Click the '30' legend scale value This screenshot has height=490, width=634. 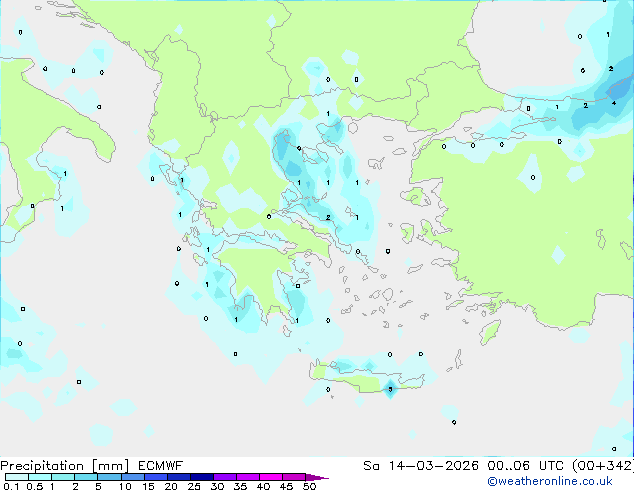(x=217, y=486)
